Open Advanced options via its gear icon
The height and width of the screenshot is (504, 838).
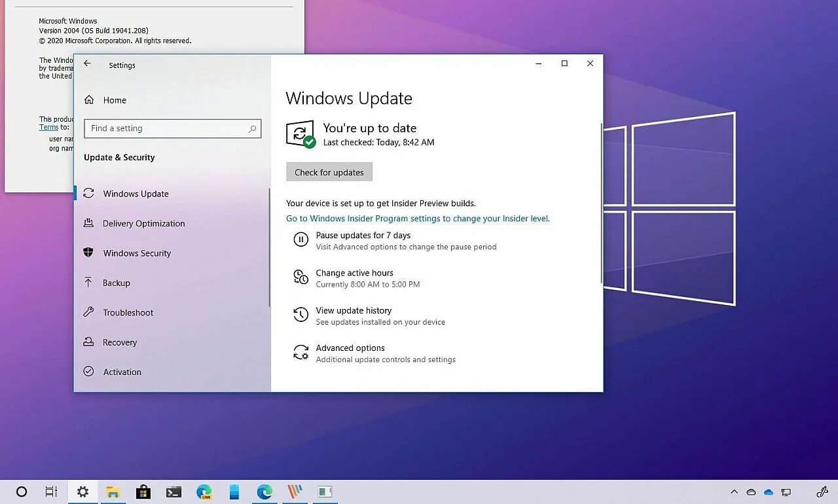click(x=301, y=353)
